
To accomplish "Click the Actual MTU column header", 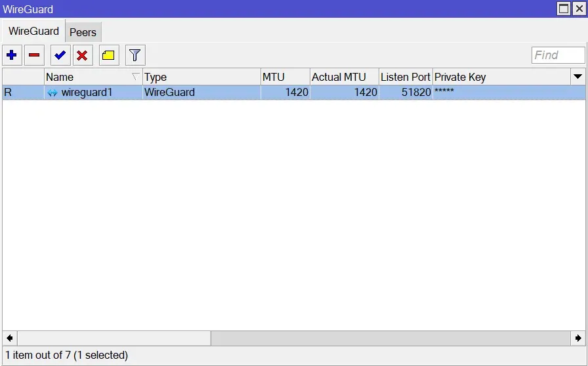I will click(x=344, y=77).
